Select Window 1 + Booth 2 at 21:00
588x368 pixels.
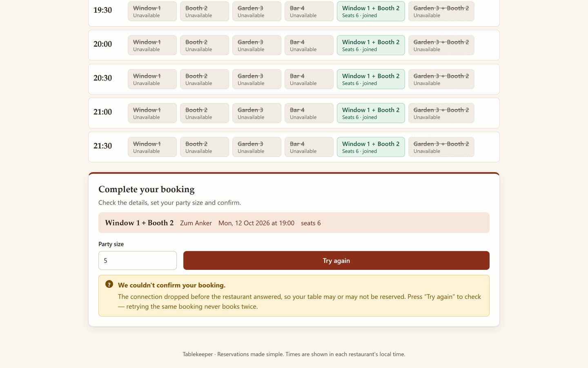[x=371, y=113]
